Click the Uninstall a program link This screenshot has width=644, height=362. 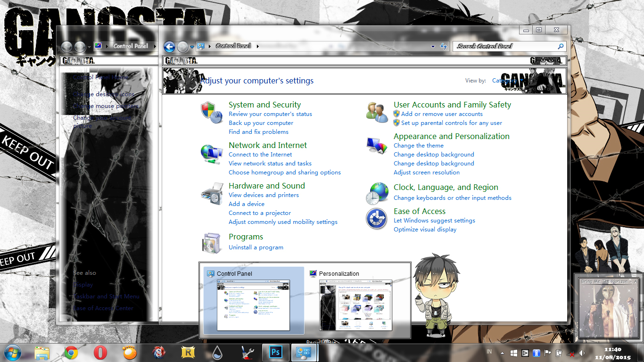(256, 247)
